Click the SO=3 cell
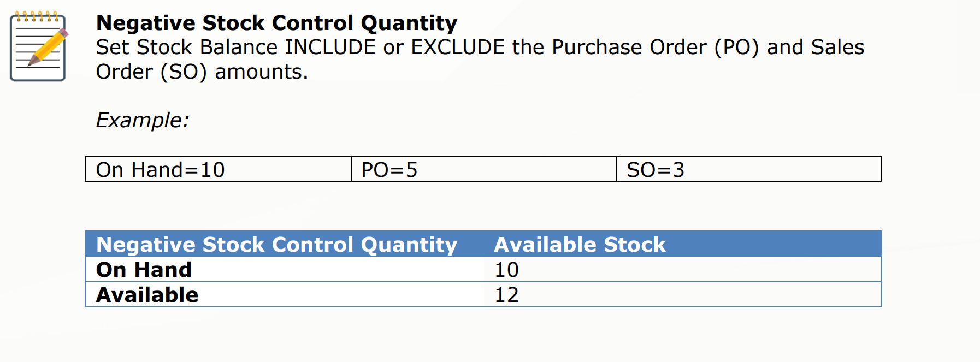980x362 pixels. pos(749,169)
